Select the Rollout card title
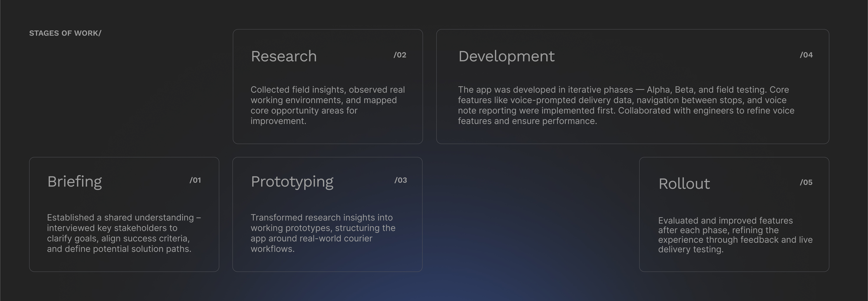This screenshot has height=301, width=868. pyautogui.click(x=684, y=184)
